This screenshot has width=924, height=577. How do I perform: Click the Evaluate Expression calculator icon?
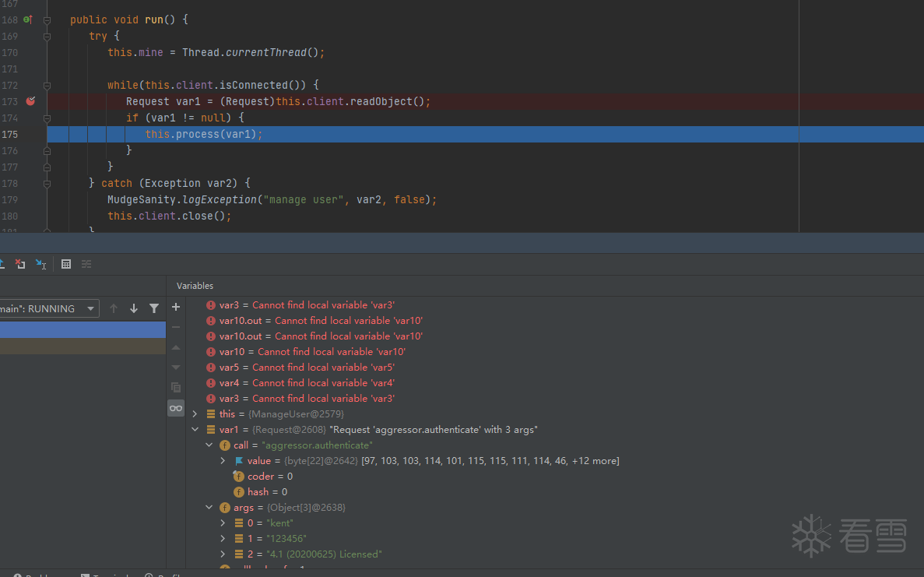[66, 264]
